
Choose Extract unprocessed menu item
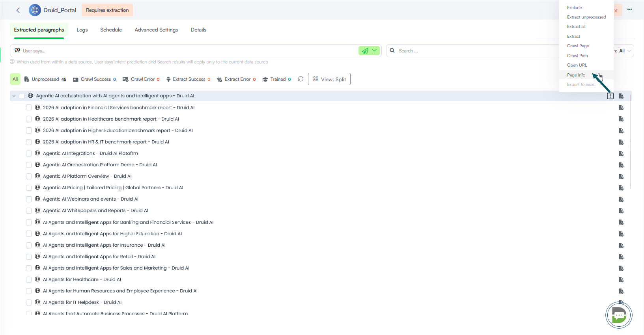click(586, 17)
